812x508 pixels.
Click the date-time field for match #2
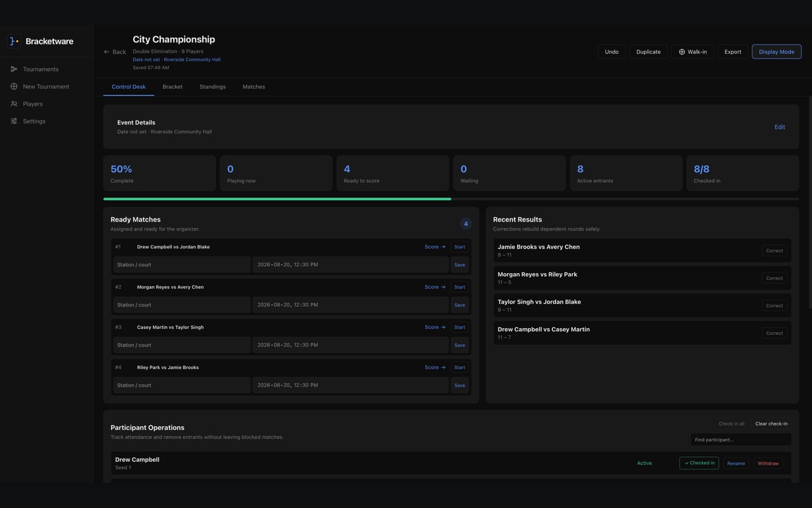click(x=351, y=305)
